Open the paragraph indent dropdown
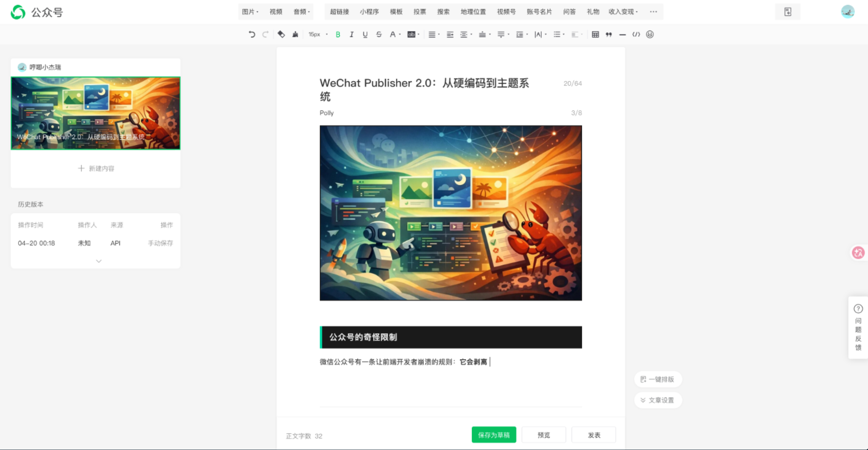 point(466,34)
